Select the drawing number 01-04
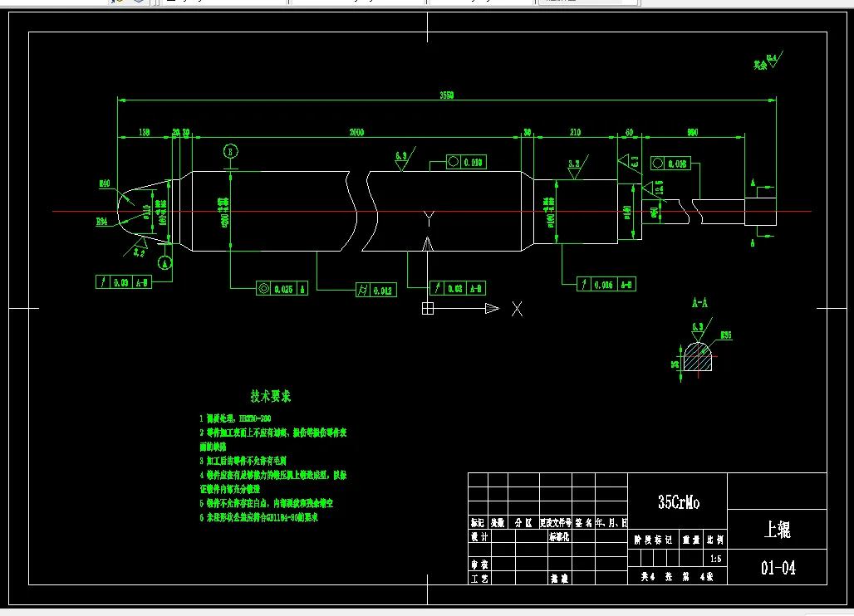 (778, 568)
